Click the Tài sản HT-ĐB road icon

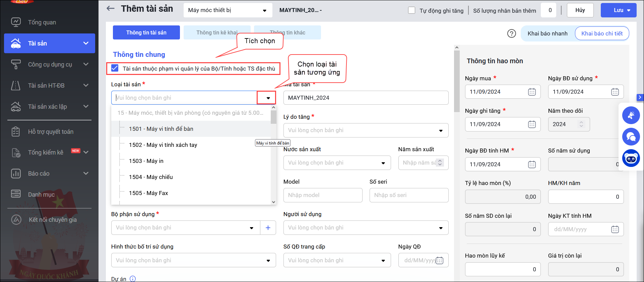pyautogui.click(x=16, y=85)
